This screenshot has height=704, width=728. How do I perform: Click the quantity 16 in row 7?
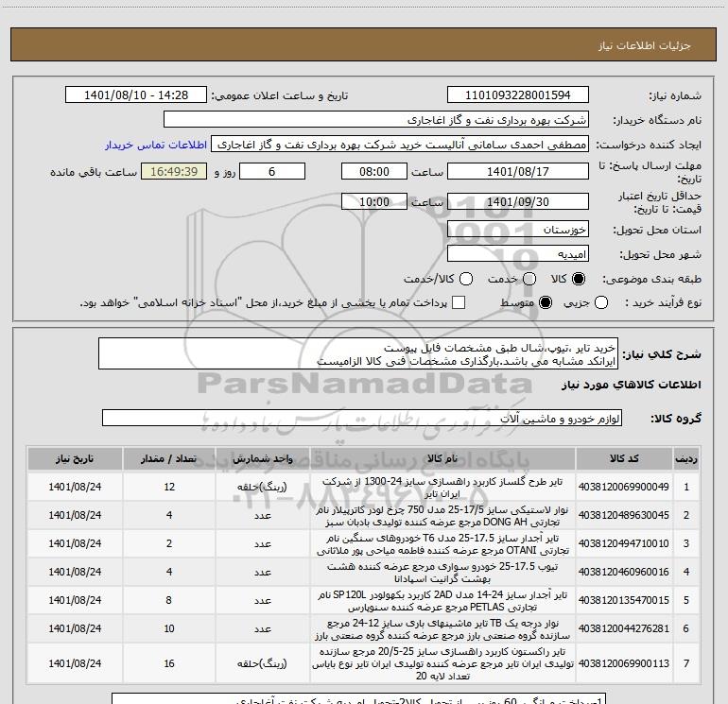[169, 663]
